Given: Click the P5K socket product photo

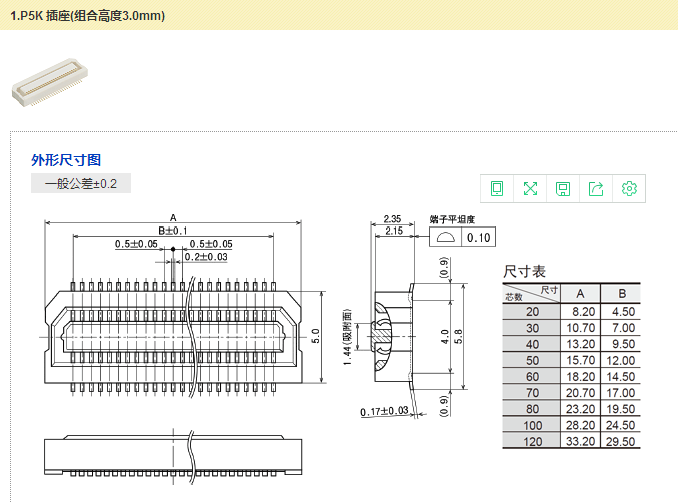Looking at the screenshot, I should coord(50,78).
